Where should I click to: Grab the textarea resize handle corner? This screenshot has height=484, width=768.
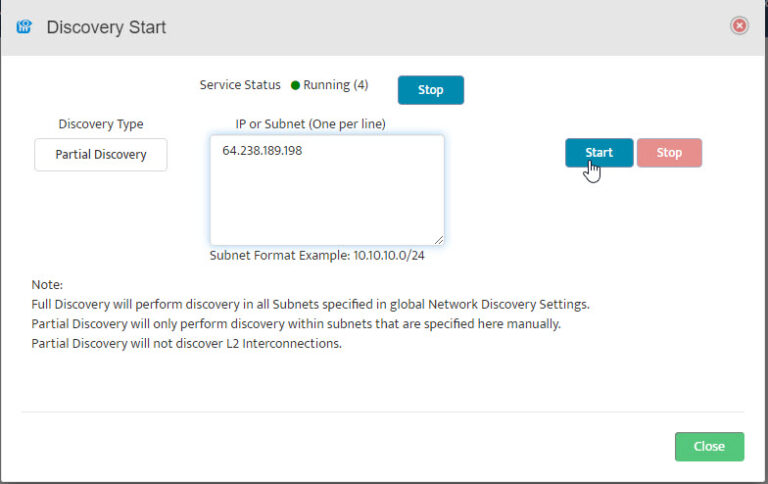point(438,239)
